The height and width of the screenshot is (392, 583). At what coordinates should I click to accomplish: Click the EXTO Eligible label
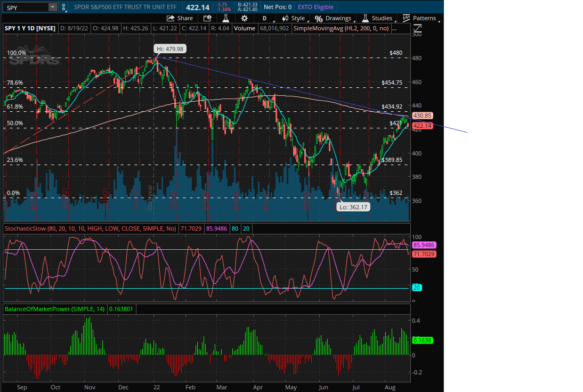tap(315, 7)
